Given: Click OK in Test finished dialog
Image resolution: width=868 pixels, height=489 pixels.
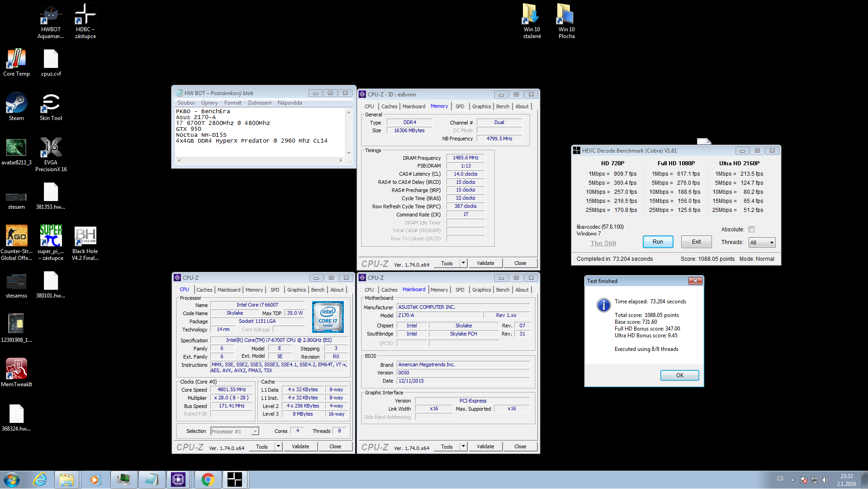Looking at the screenshot, I should (680, 375).
